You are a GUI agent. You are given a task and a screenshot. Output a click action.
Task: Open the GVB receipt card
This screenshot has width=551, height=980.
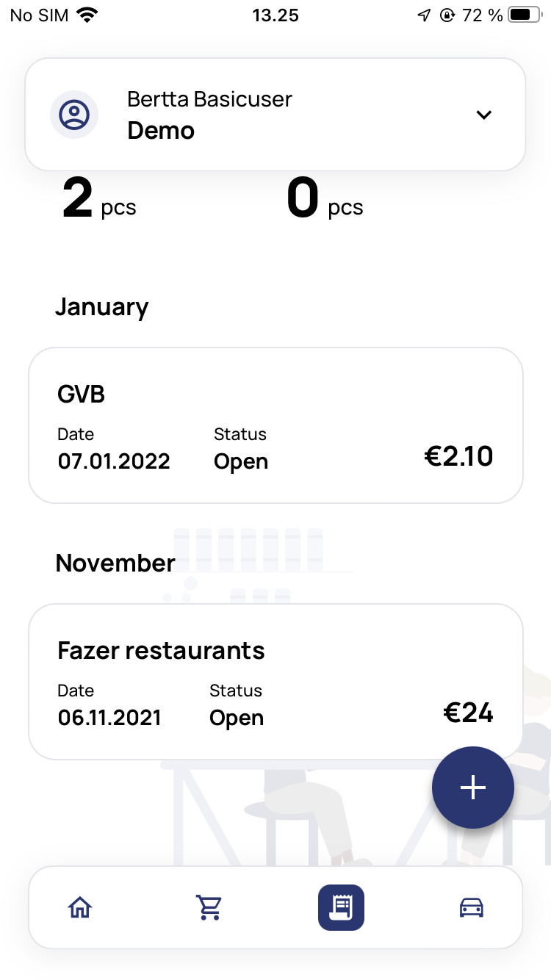click(275, 425)
